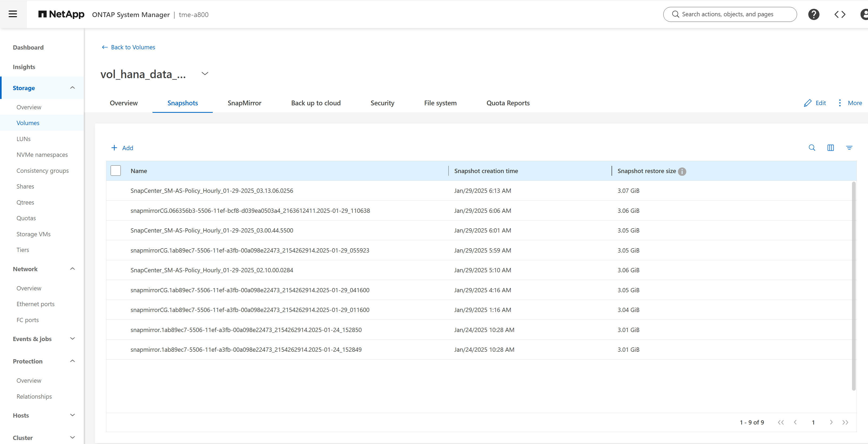Image resolution: width=868 pixels, height=444 pixels.
Task: Click the Snapshot restore size info icon
Action: tap(682, 171)
